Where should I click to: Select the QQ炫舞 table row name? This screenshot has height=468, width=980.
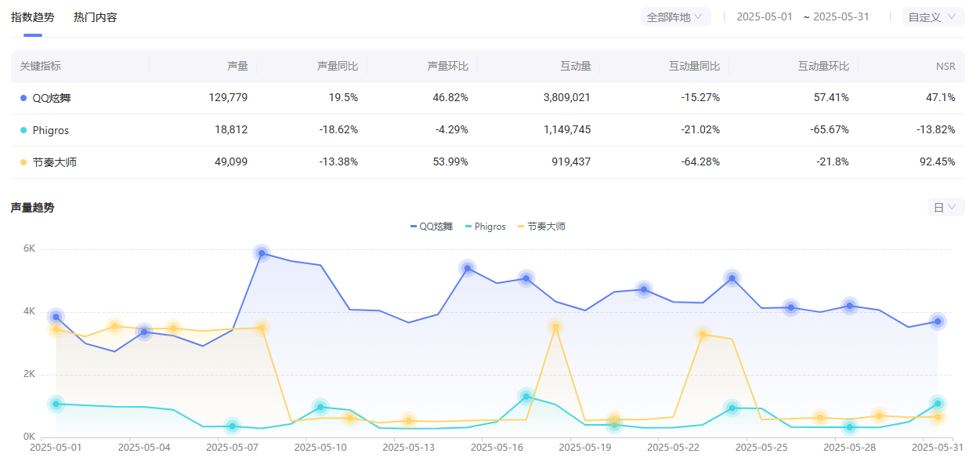click(52, 98)
